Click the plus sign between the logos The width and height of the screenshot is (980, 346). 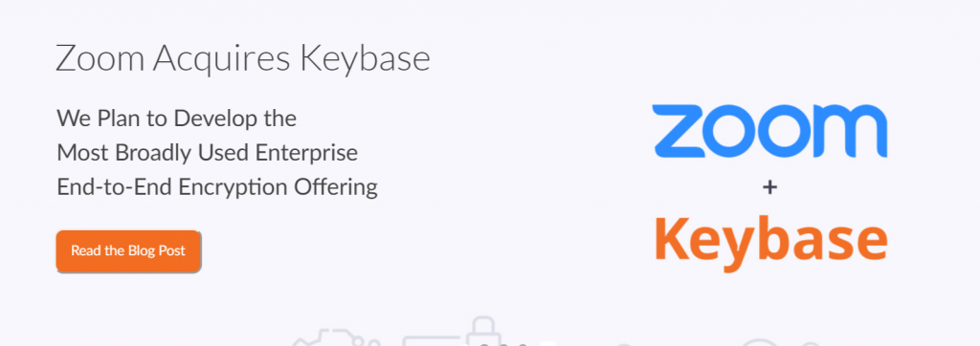pyautogui.click(x=770, y=186)
